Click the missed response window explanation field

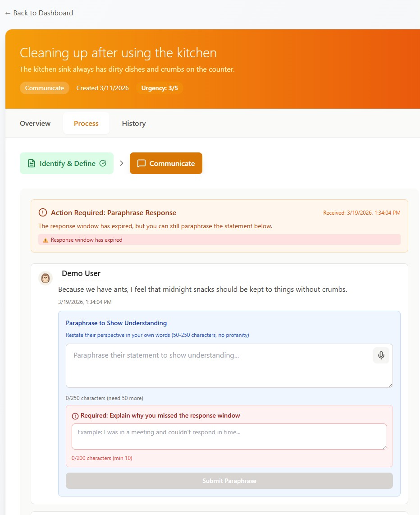pyautogui.click(x=229, y=437)
